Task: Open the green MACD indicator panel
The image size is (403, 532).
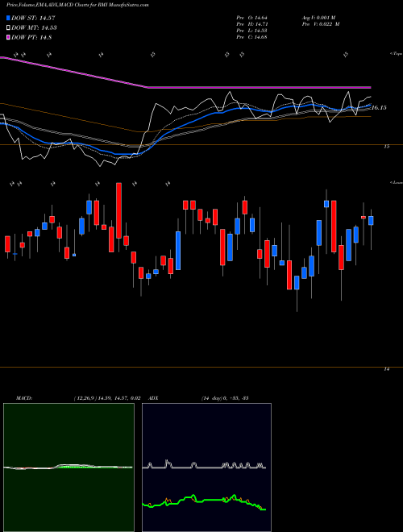Action: [69, 468]
